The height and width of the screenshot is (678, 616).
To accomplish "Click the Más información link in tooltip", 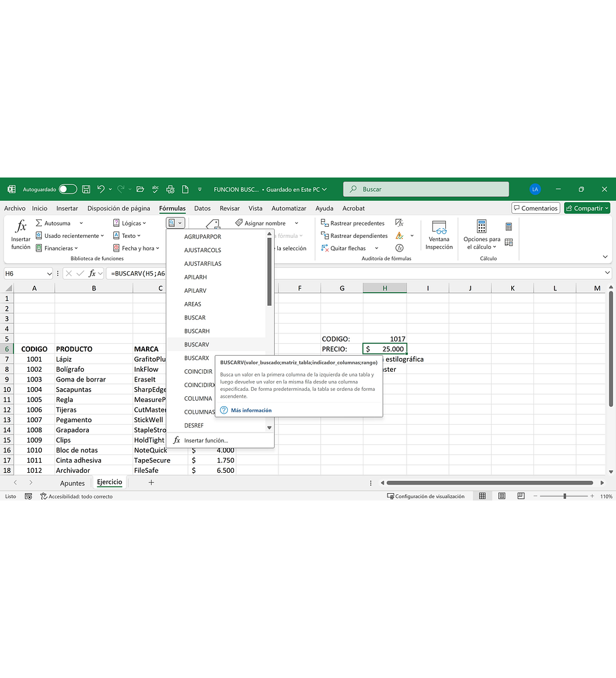I will tap(251, 410).
